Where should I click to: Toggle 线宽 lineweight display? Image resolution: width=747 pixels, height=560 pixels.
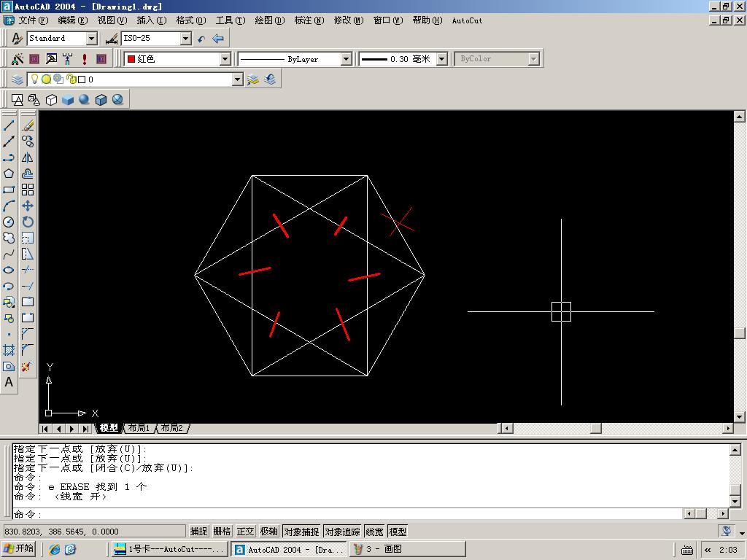click(374, 532)
